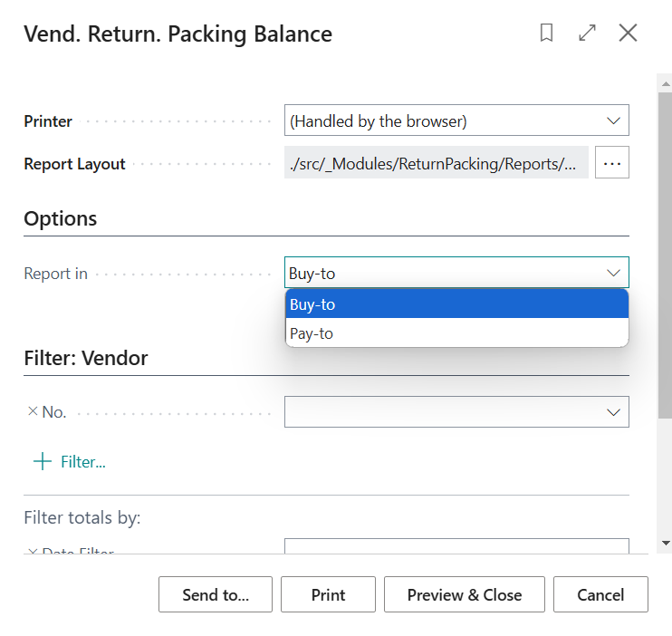Screen dimensions: 672x636
Task: Add a new filter with plus icon
Action: pos(43,462)
